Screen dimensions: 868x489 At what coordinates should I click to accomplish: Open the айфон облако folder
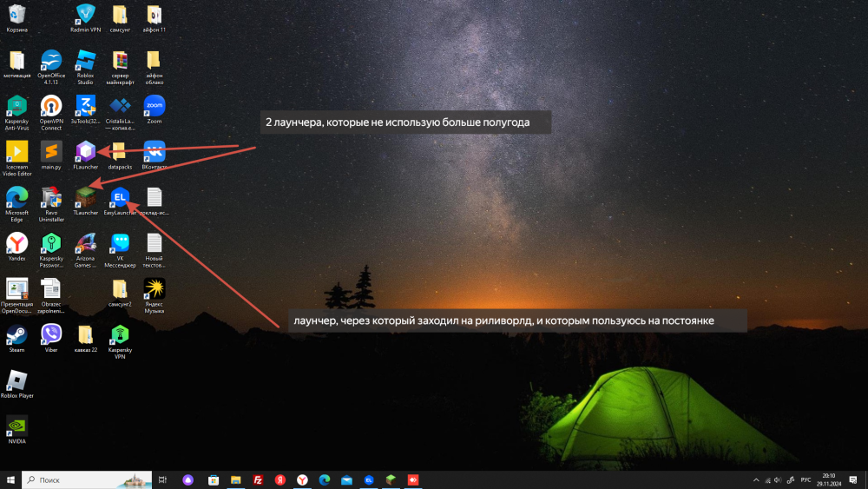[154, 67]
